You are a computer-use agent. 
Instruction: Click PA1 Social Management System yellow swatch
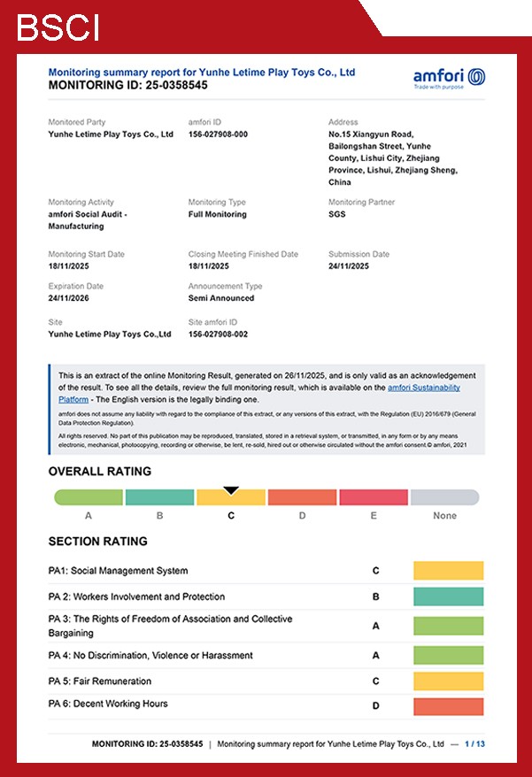click(448, 571)
